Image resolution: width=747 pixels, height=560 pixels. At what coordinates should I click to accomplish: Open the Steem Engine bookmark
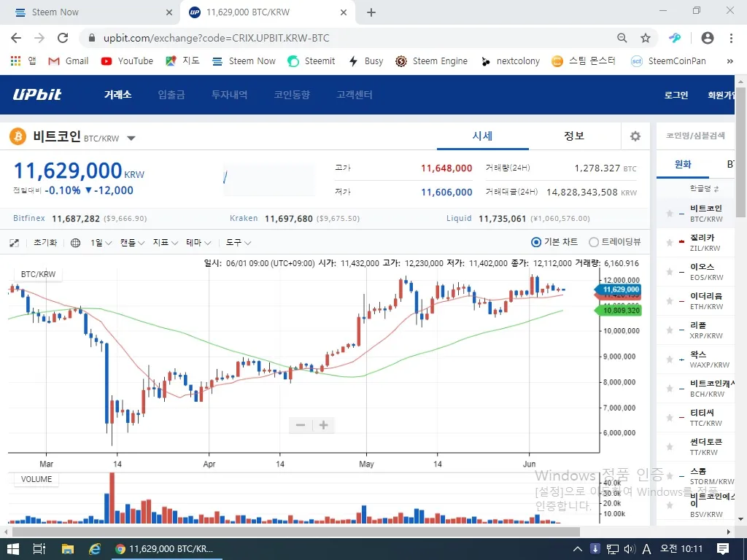click(x=432, y=61)
